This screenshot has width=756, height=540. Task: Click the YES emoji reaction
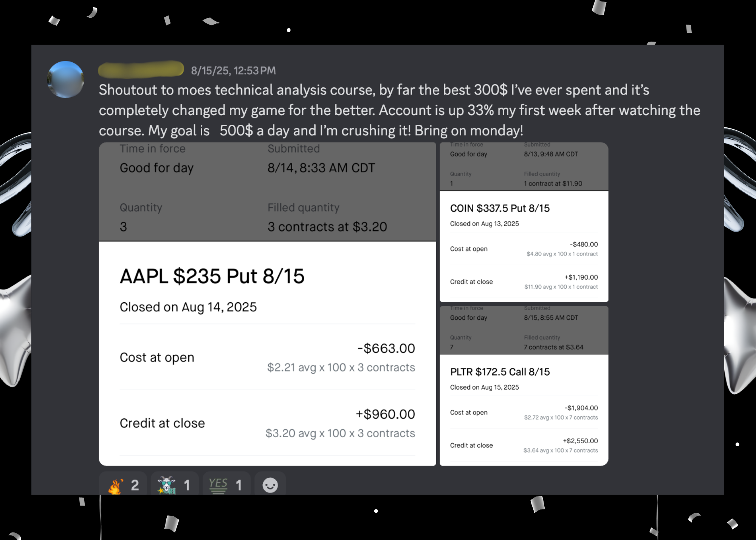[226, 485]
